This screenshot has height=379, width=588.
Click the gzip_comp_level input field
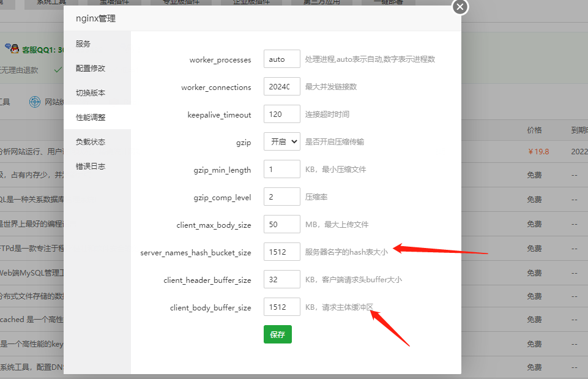(281, 197)
